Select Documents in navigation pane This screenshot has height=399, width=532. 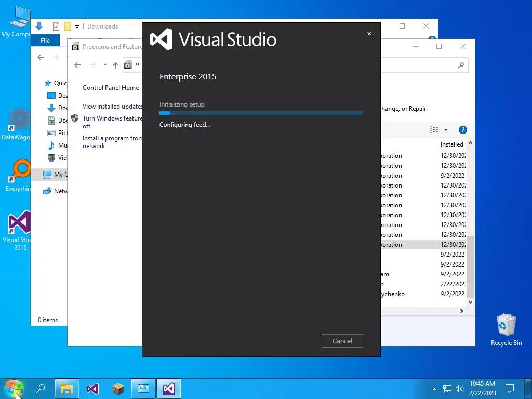(57, 121)
